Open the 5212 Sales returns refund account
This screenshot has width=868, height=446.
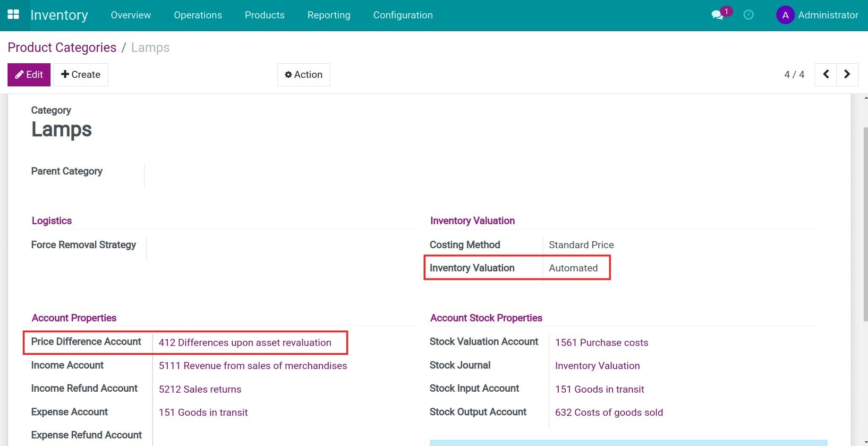point(200,389)
